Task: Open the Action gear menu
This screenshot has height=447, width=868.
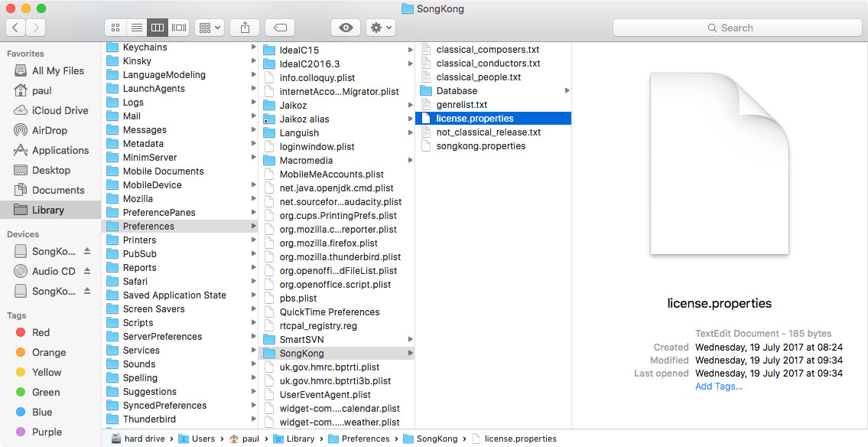Action: point(381,28)
